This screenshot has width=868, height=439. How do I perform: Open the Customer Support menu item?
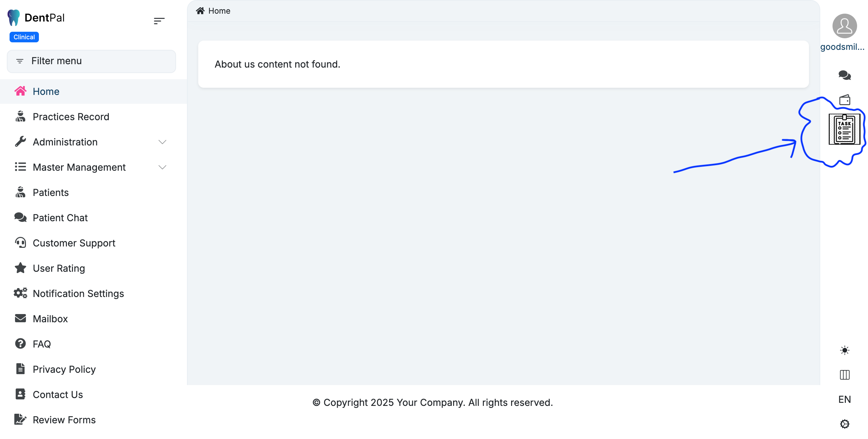pos(74,243)
